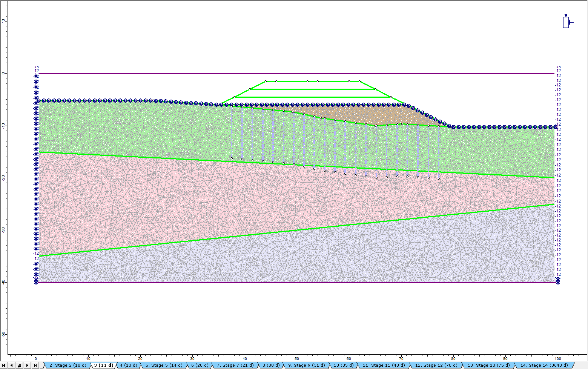
Task: Go to Stage 5 (14 d) tab
Action: (164, 365)
